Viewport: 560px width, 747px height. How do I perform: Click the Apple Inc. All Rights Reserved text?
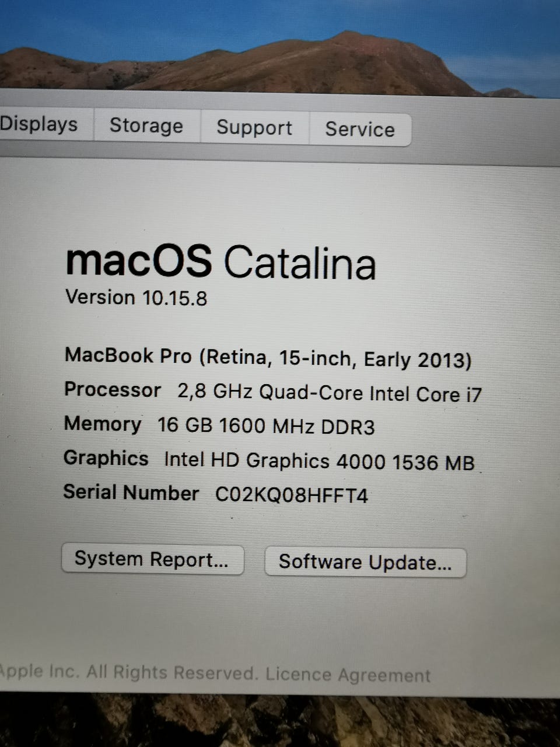(x=128, y=672)
